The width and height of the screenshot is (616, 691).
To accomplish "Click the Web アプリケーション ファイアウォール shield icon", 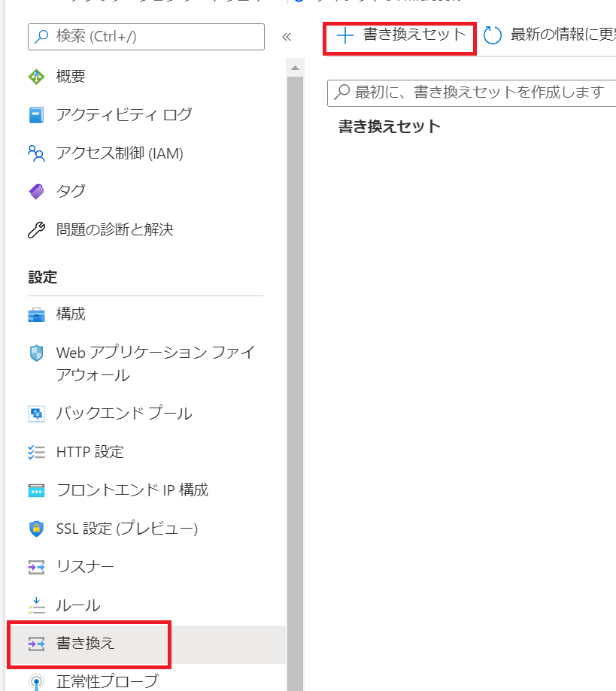I will coord(36,353).
